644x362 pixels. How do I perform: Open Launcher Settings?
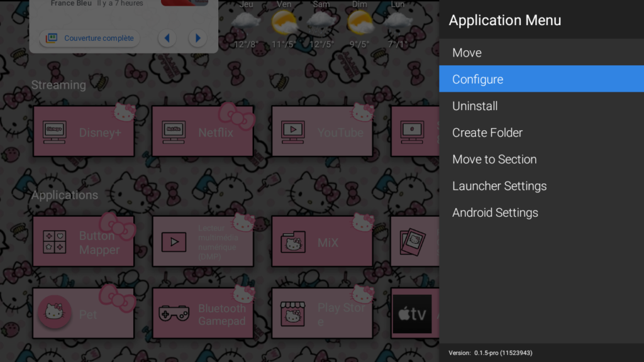541,186
